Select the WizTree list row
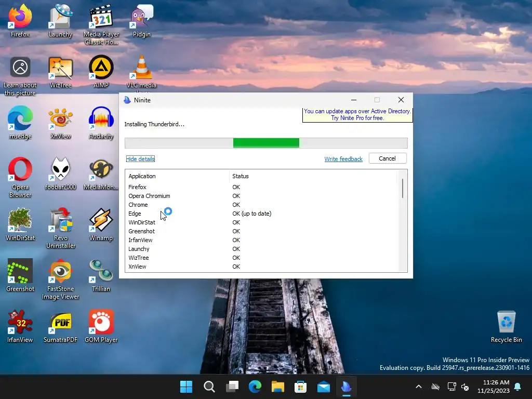Image resolution: width=532 pixels, height=399 pixels. (x=261, y=258)
